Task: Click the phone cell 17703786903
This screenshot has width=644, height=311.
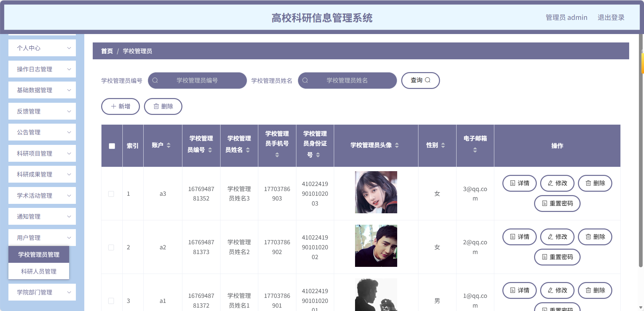Action: pos(277,194)
